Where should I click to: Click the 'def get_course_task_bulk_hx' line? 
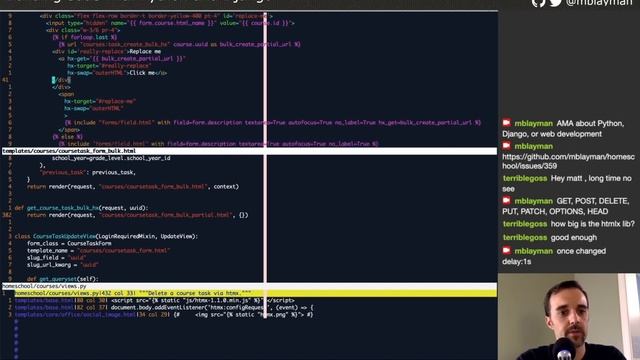click(82, 208)
